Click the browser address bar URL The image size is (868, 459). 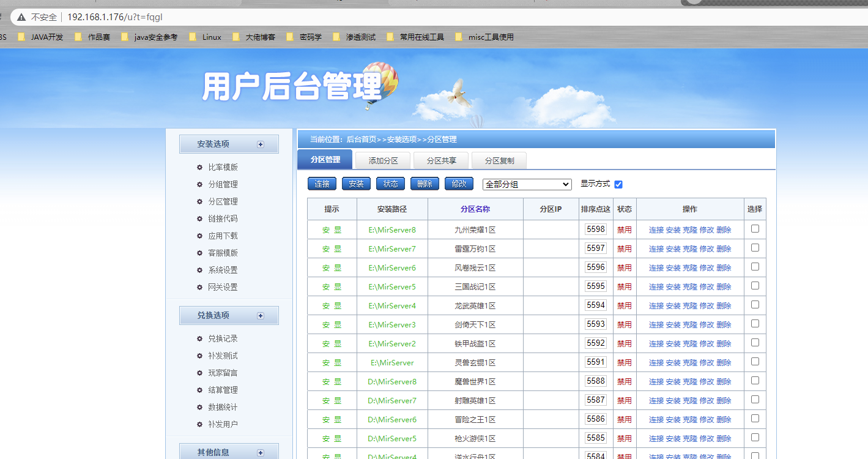click(x=115, y=17)
